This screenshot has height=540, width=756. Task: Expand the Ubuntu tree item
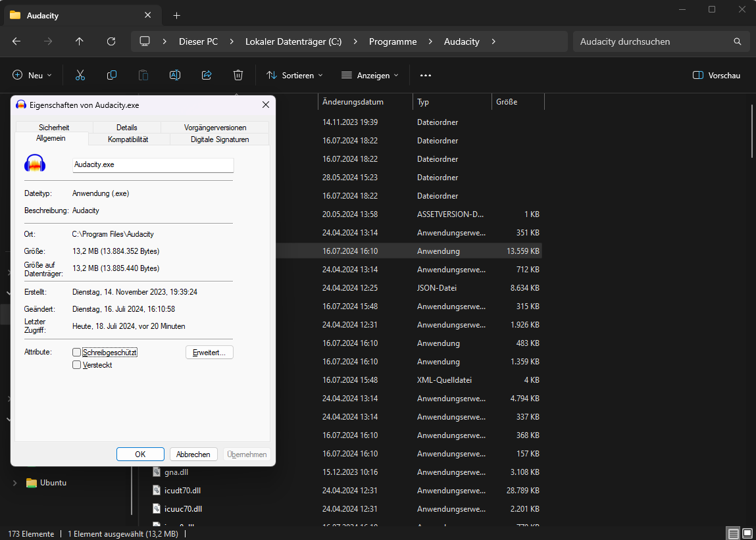15,483
